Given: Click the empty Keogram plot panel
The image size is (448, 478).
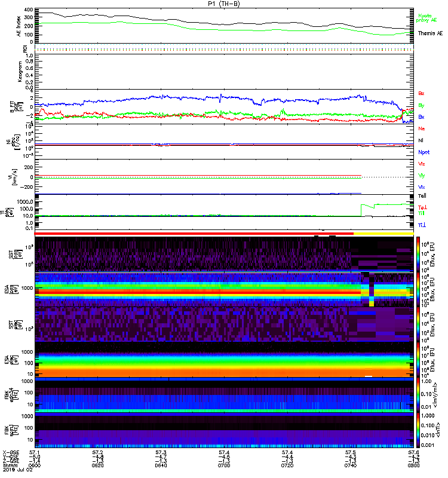Looking at the screenshot, I should (x=224, y=72).
